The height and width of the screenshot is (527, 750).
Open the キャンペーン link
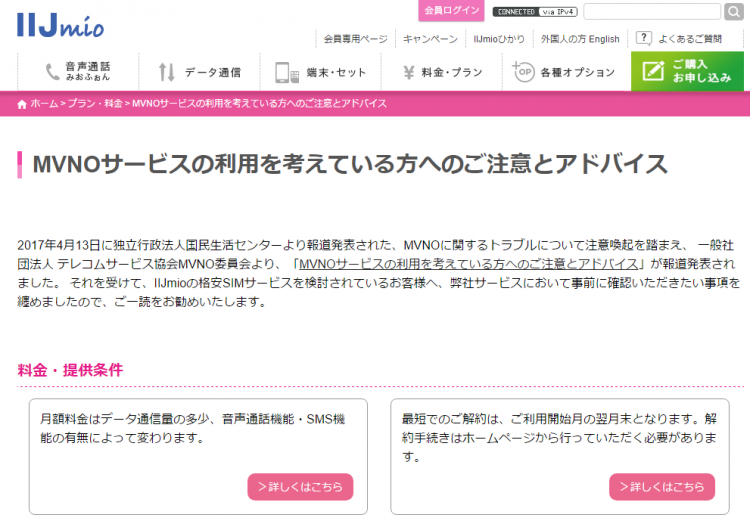[430, 39]
